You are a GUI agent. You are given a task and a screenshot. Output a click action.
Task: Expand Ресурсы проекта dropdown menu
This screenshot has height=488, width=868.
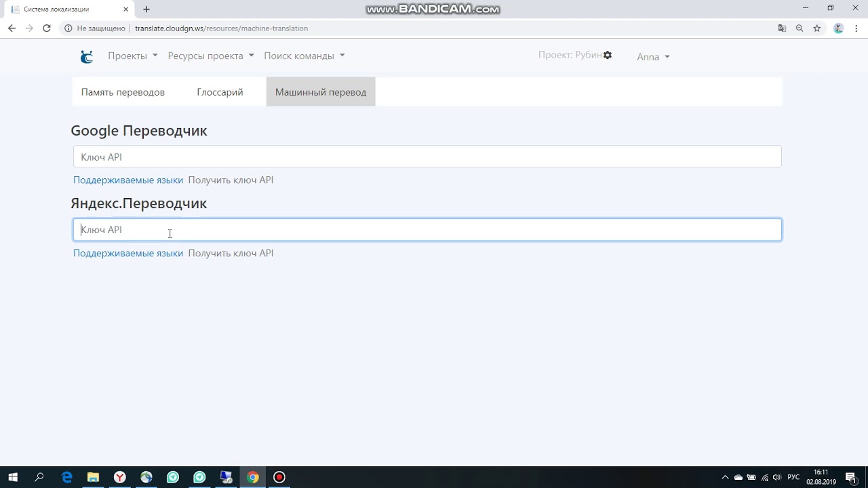(x=211, y=56)
